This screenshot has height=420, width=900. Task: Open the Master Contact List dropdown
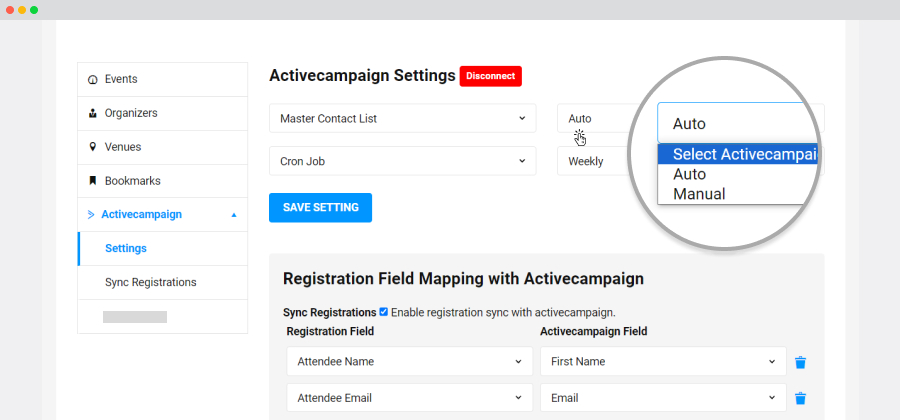coord(402,118)
